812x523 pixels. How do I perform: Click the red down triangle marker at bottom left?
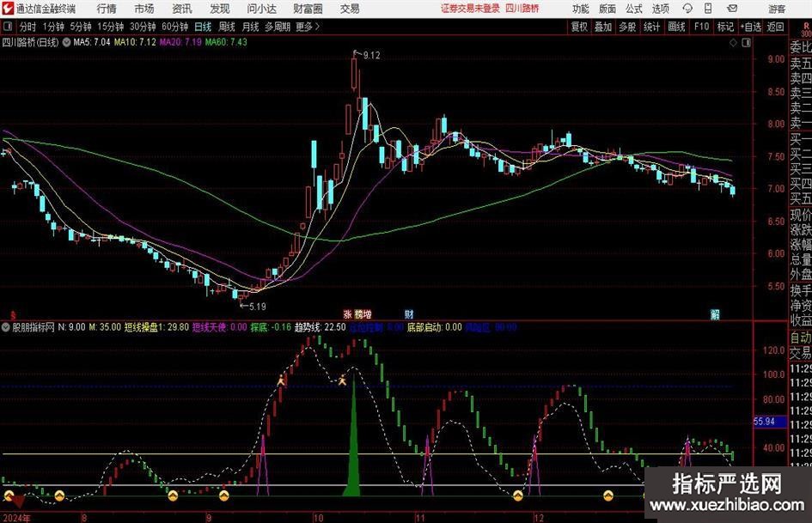[19, 501]
